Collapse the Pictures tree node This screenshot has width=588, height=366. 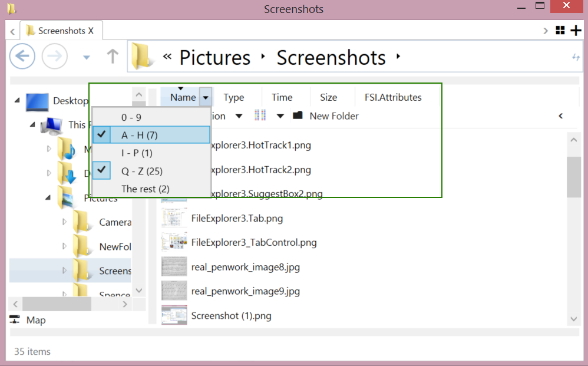[x=48, y=197]
